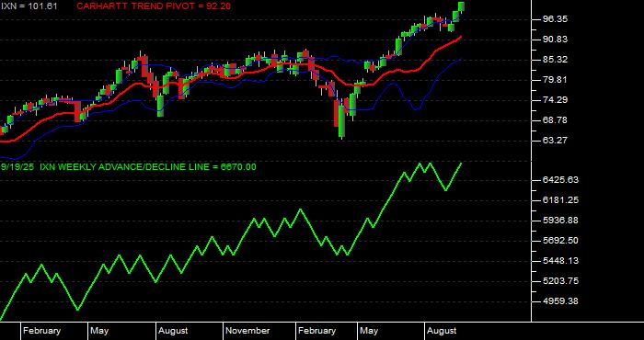The height and width of the screenshot is (340, 644).
Task: Select the first August label on time axis
Action: click(173, 331)
